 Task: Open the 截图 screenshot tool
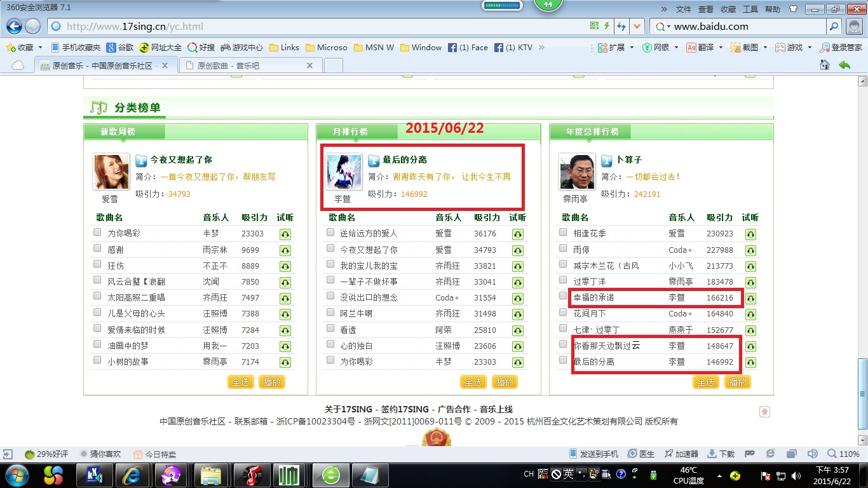[736, 48]
